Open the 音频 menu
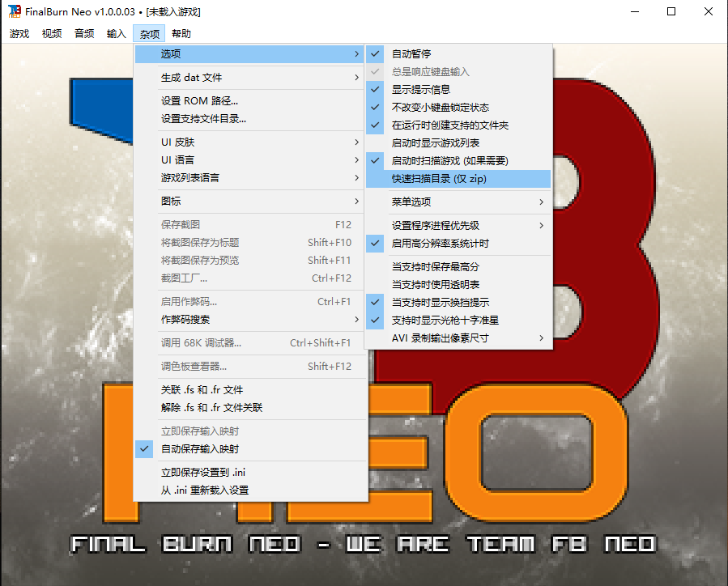Viewport: 728px width, 586px height. (84, 34)
